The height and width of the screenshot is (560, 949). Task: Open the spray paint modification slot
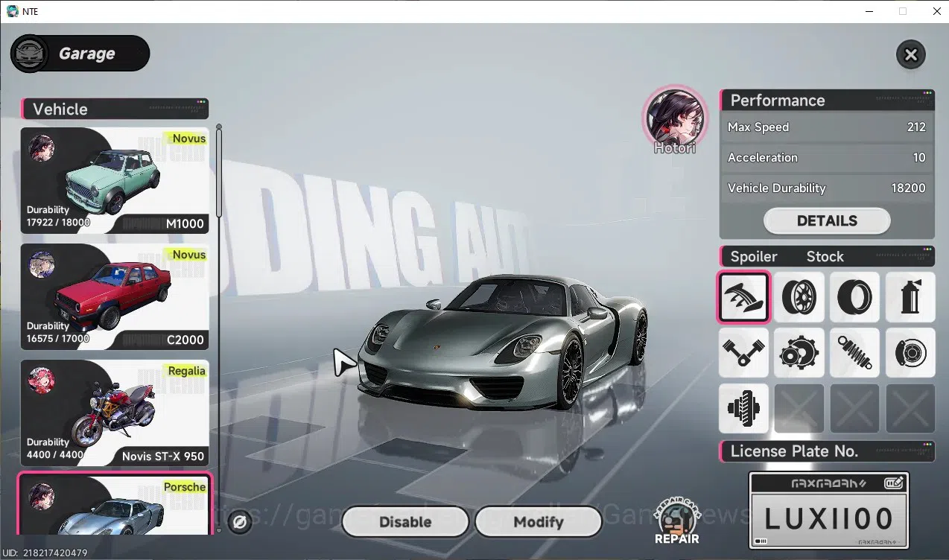tap(910, 296)
